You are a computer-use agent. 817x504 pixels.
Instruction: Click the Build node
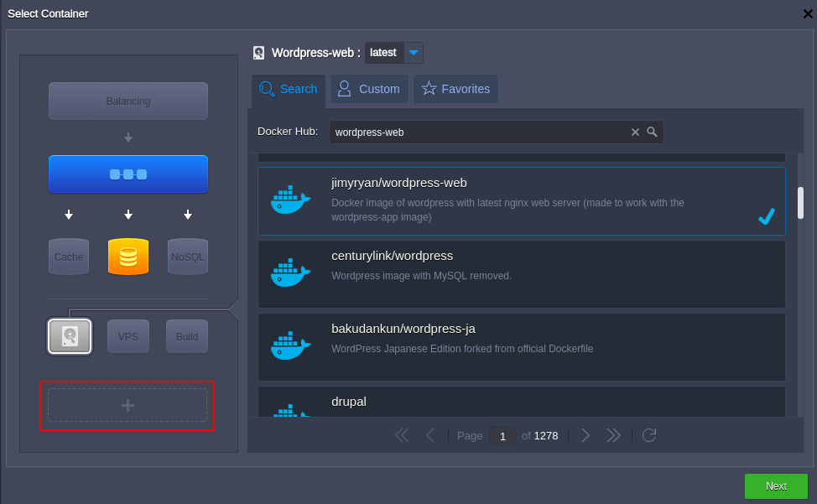pyautogui.click(x=187, y=336)
